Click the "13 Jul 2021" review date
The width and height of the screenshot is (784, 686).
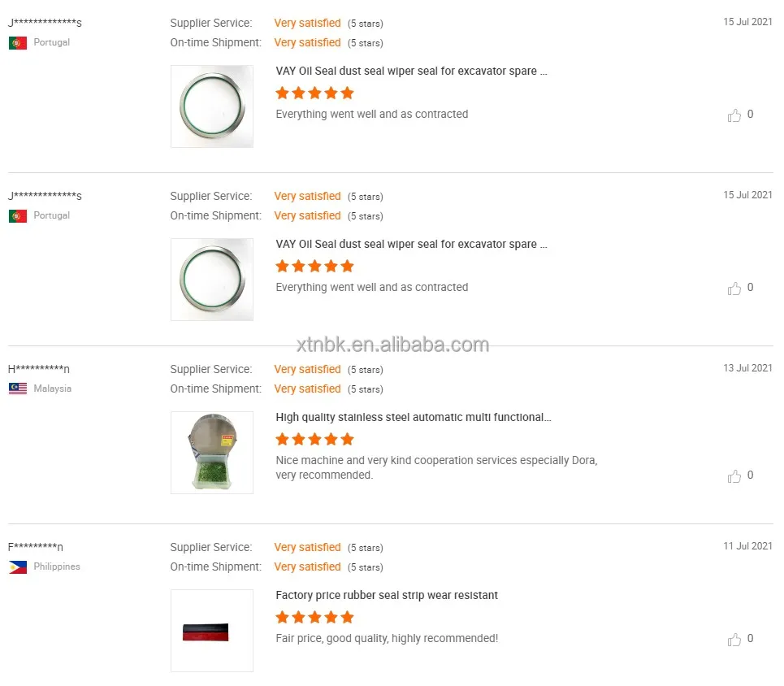pos(747,368)
